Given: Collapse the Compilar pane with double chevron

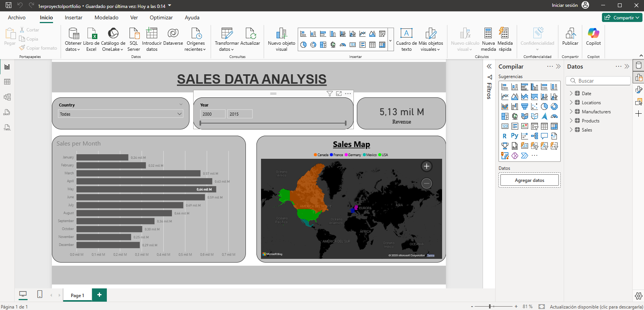Looking at the screenshot, I should coord(558,66).
